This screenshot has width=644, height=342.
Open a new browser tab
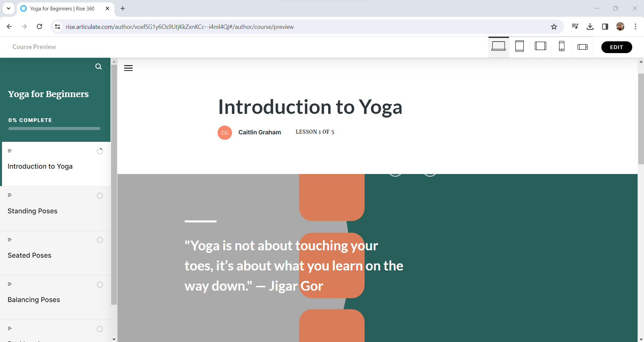pyautogui.click(x=123, y=8)
